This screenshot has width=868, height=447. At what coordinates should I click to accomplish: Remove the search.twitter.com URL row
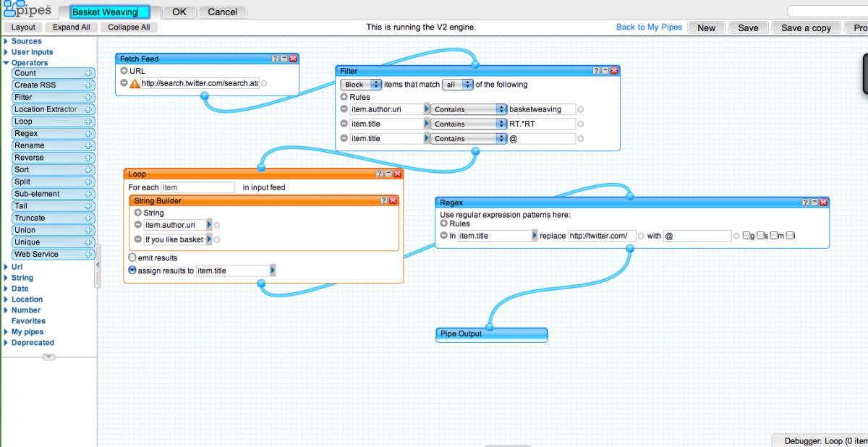124,83
